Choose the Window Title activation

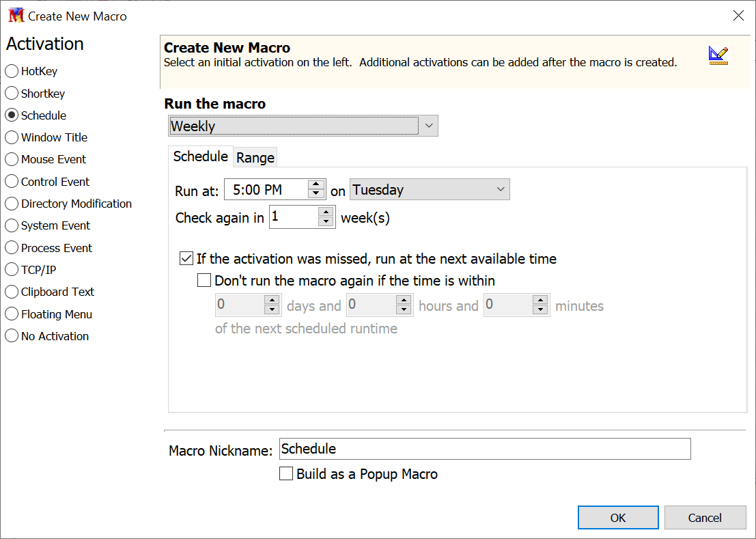point(12,137)
